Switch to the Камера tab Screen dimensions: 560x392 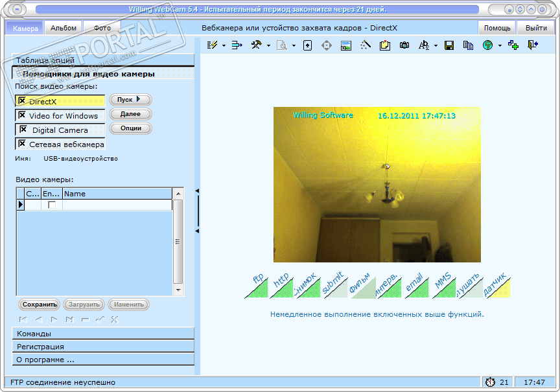pos(25,29)
